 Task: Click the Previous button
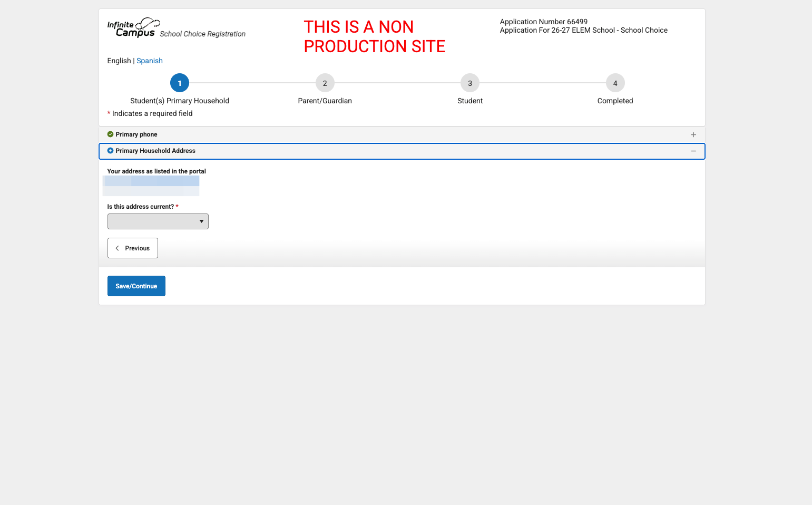[x=133, y=248]
